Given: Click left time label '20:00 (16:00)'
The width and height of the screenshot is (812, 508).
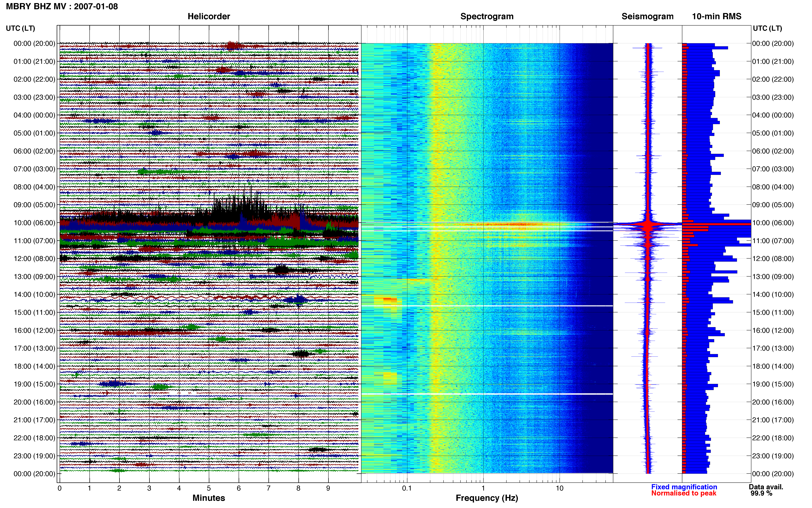Looking at the screenshot, I should [34, 402].
